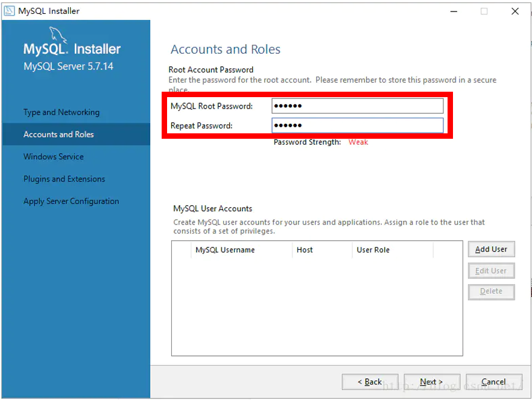The image size is (532, 400).
Task: Click the MySQL User Accounts heading
Action: 212,209
